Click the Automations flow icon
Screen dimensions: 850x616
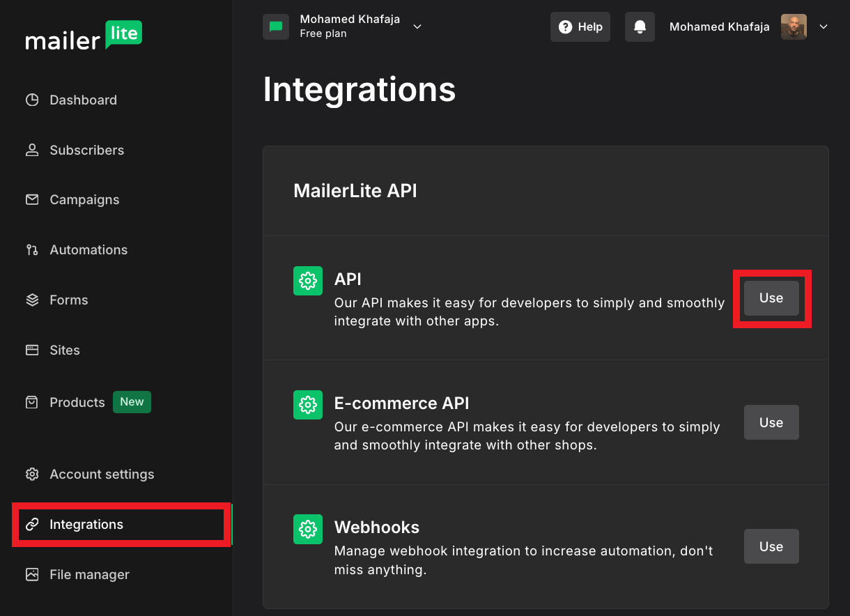(32, 249)
